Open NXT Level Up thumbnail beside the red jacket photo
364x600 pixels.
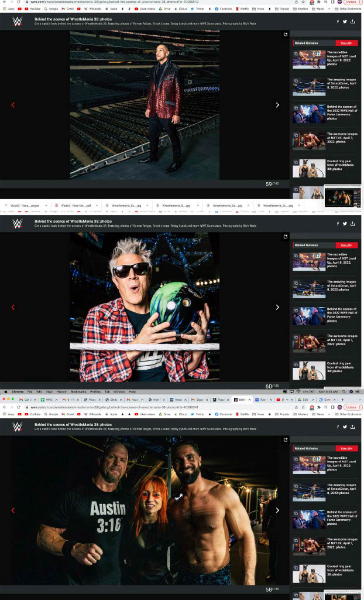click(310, 59)
